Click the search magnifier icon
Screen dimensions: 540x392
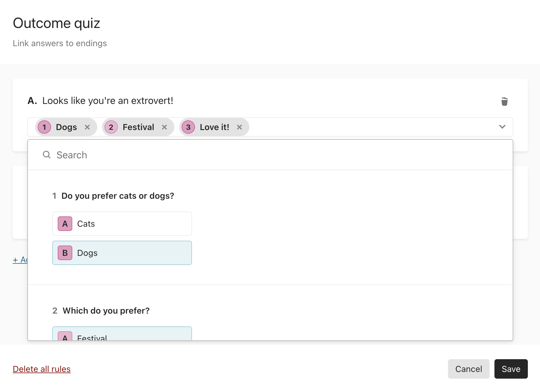(x=46, y=155)
